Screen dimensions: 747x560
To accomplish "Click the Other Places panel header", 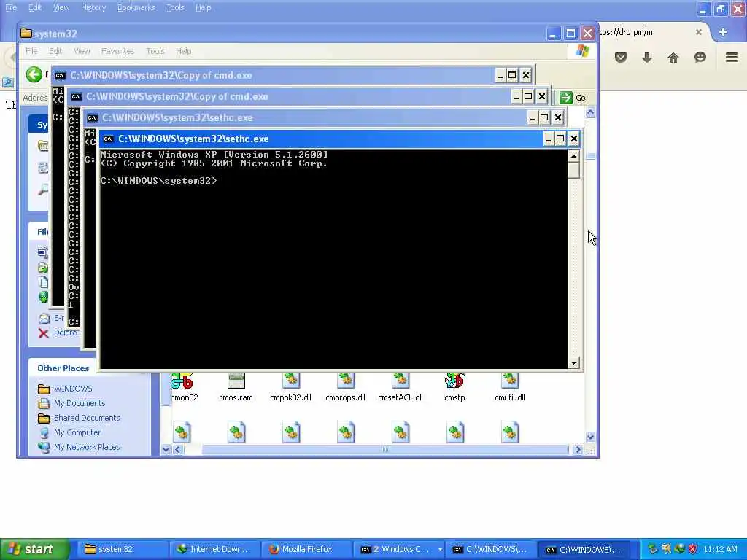I will coord(90,368).
